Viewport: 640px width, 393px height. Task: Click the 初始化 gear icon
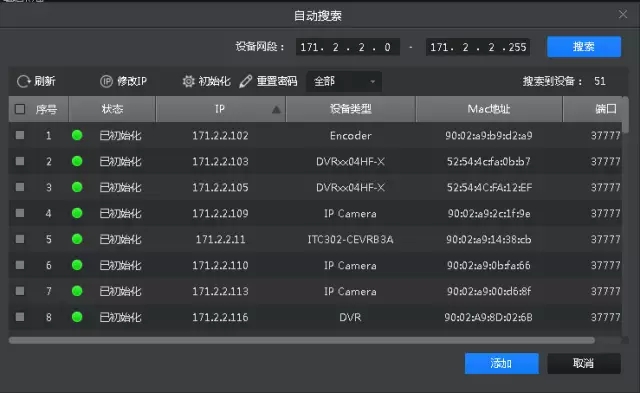tap(188, 81)
